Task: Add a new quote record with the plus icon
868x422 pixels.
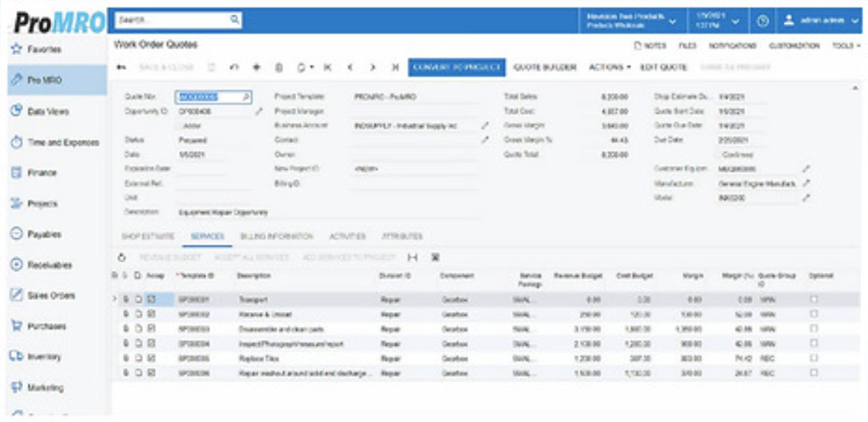Action: (257, 67)
